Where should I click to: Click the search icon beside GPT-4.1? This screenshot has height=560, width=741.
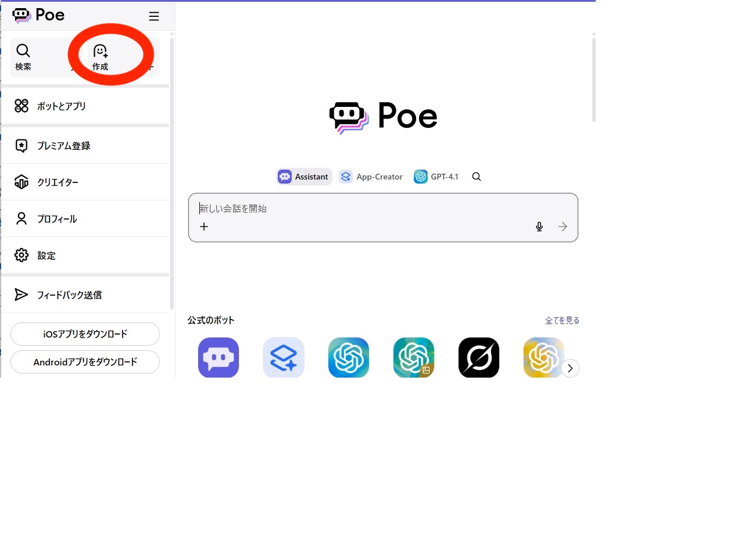(477, 177)
